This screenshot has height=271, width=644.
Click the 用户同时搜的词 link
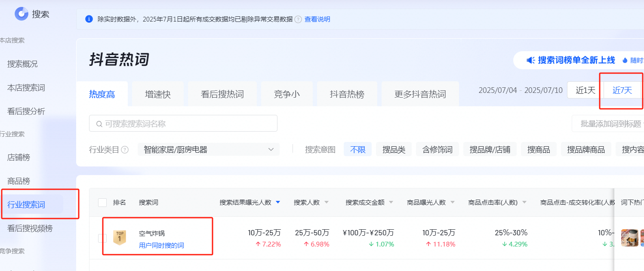click(161, 245)
